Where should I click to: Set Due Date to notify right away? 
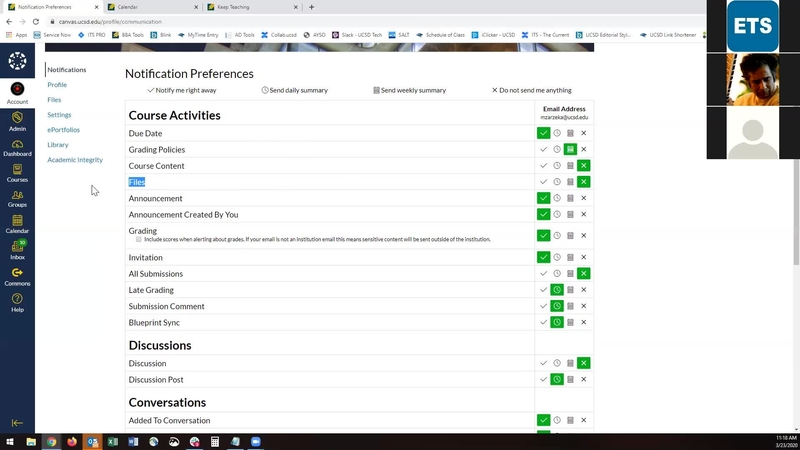[x=543, y=133]
